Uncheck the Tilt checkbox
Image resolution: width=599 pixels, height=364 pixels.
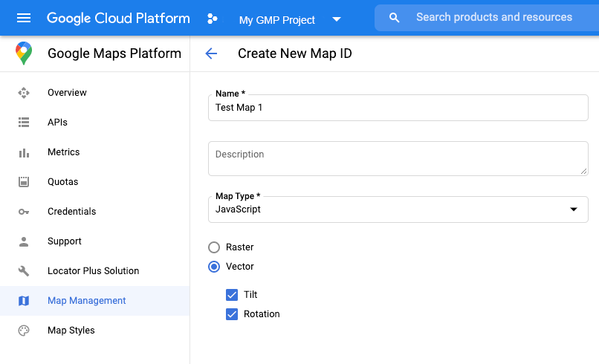(x=232, y=295)
